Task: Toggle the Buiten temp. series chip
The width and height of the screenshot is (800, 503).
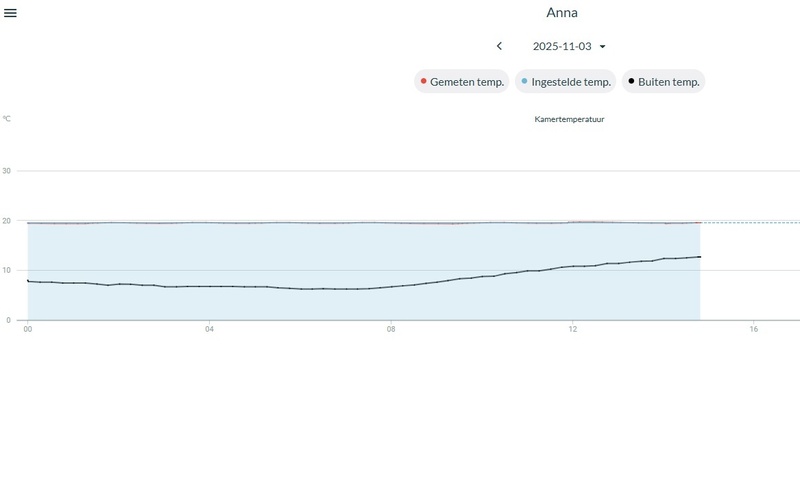Action: (x=664, y=82)
